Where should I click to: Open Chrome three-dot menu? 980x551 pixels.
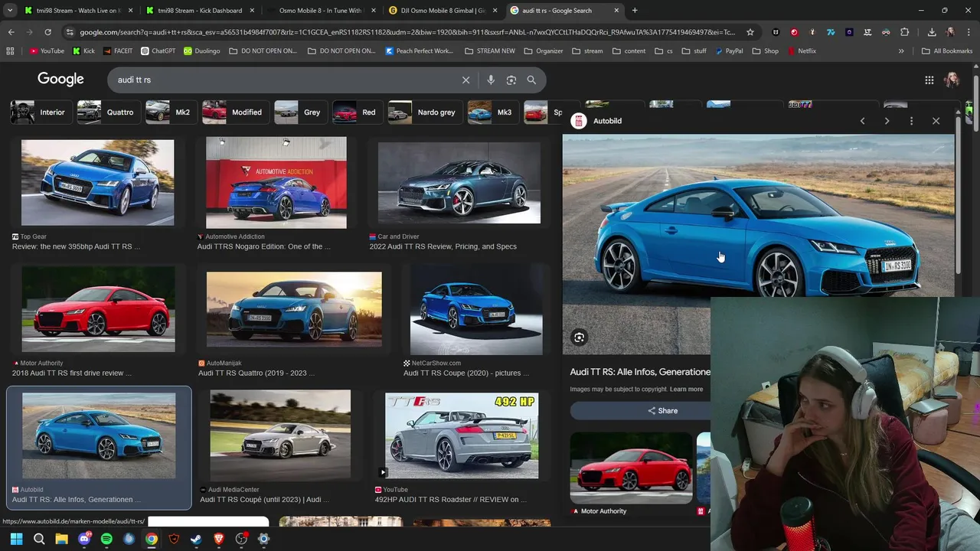coord(969,32)
